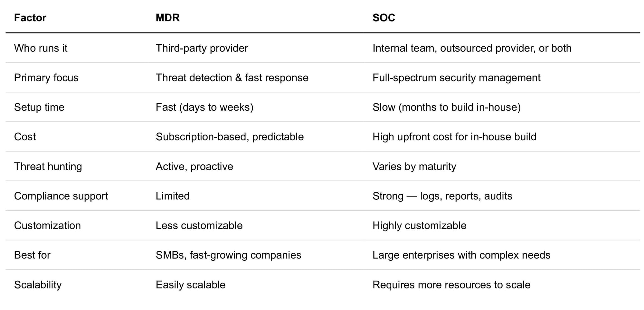644x310 pixels.
Task: Click 'Internal team, outsourced provider, or both'
Action: 472,48
